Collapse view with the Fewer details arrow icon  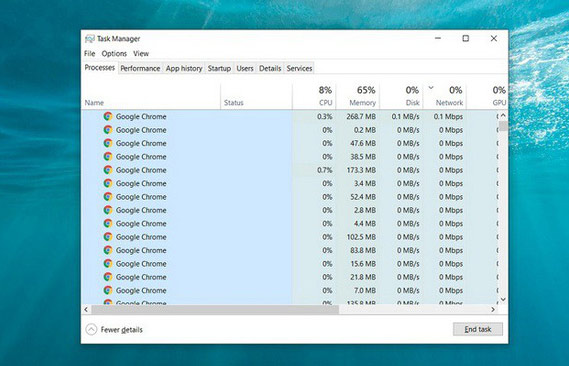(x=91, y=329)
